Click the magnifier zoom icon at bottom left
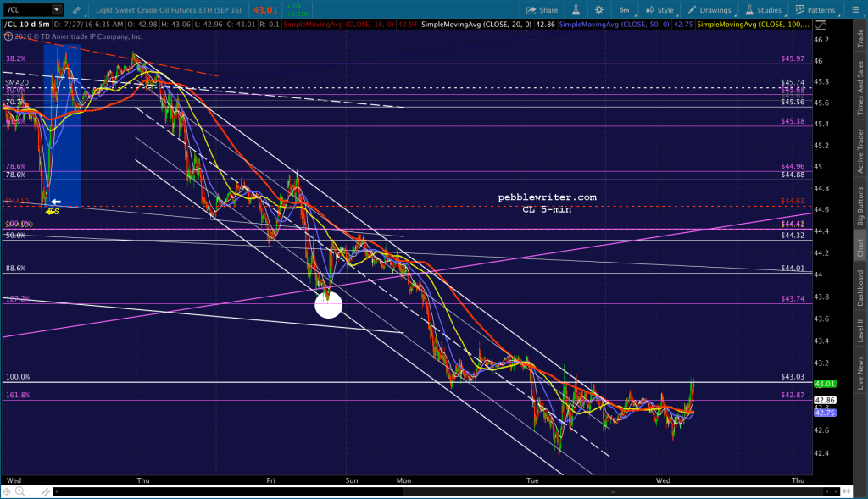Viewport: 868px width, 499px height. tap(20, 491)
